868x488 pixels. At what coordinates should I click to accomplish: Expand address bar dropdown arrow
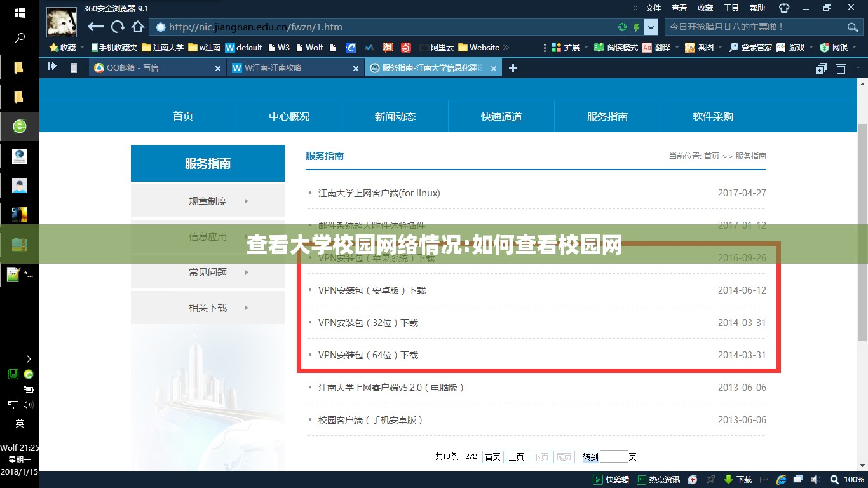(x=651, y=27)
